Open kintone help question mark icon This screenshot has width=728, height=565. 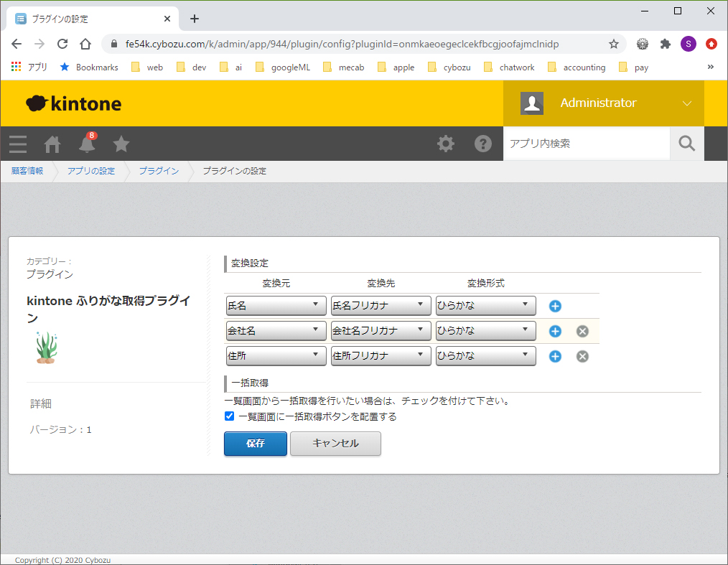pyautogui.click(x=483, y=144)
